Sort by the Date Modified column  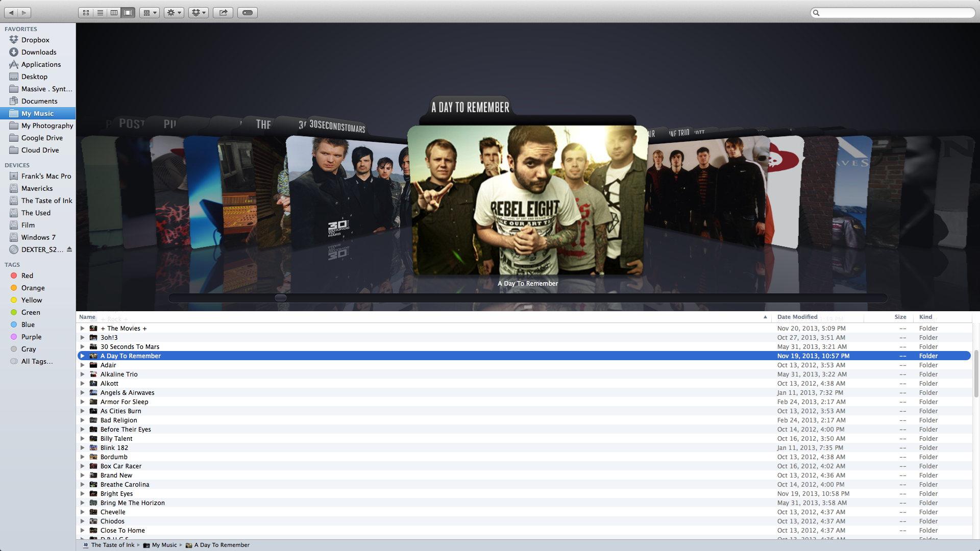pos(797,317)
